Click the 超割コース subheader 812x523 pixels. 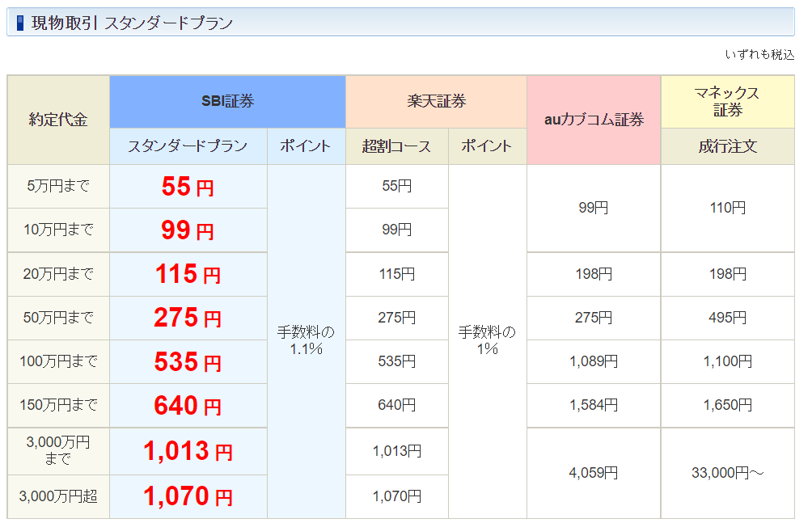(396, 146)
